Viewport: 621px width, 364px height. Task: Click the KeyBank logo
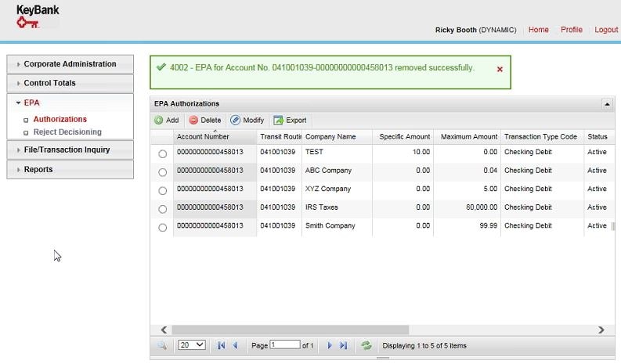[38, 16]
